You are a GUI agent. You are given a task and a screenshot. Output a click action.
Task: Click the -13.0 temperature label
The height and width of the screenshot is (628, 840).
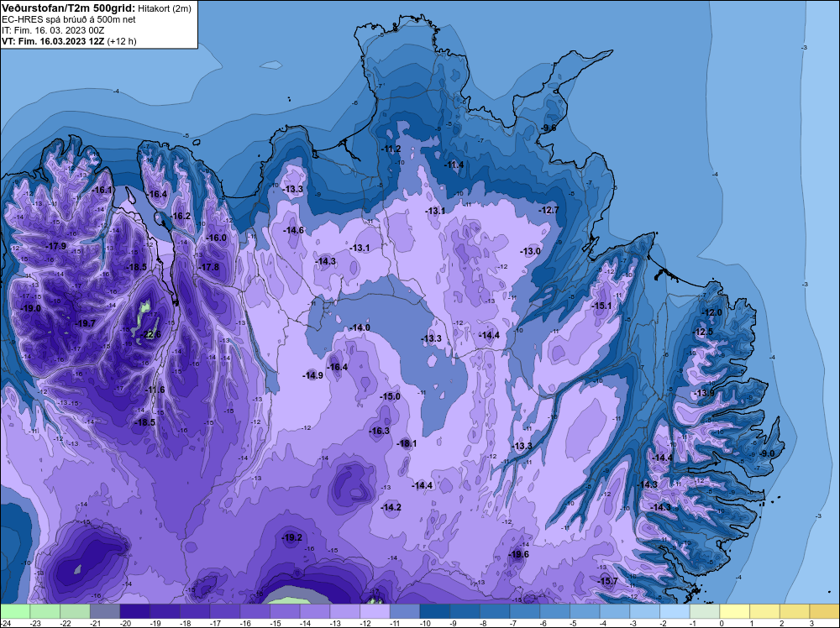point(530,251)
